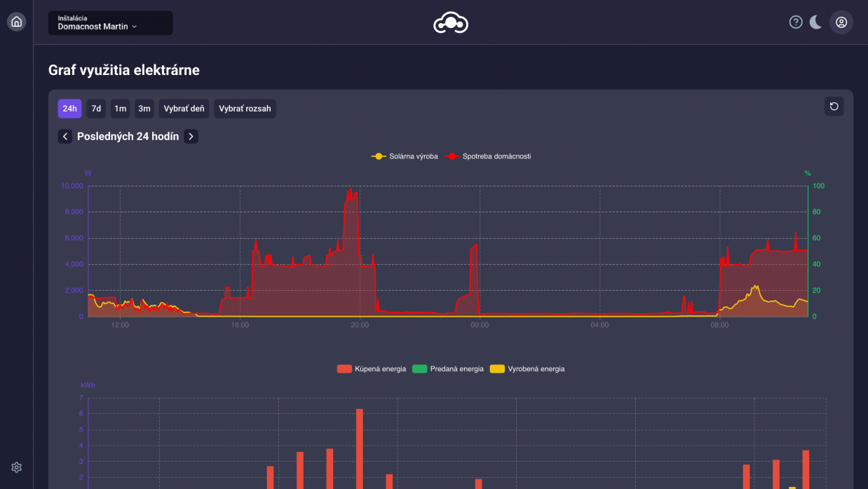Go to previous 24 hours period
Viewport: 868px width, 489px height.
coord(65,137)
